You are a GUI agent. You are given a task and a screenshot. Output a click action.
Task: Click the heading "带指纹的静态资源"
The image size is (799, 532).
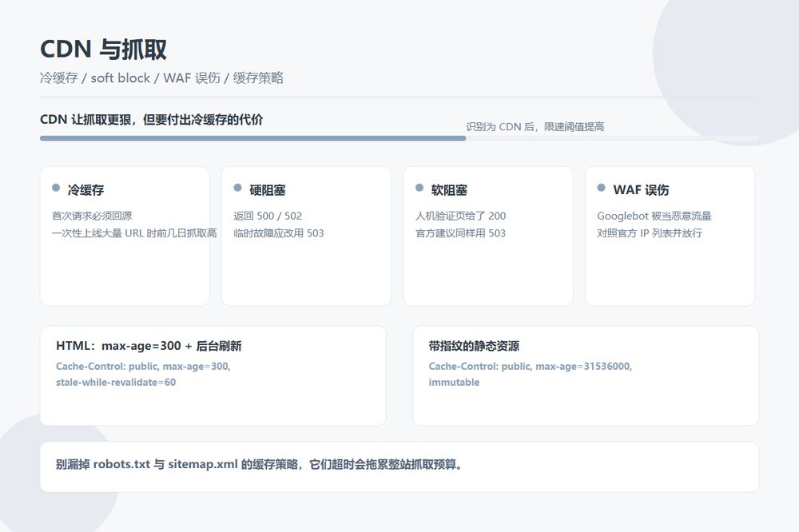(x=474, y=346)
